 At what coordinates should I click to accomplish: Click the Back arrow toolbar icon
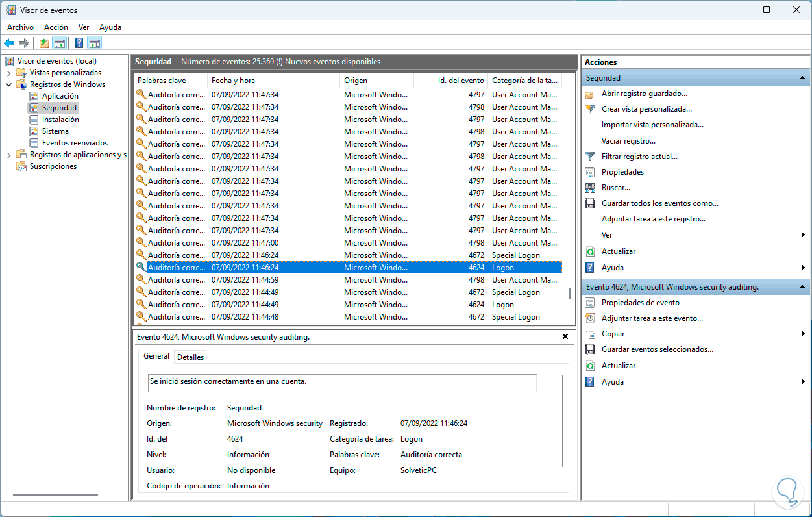9,44
